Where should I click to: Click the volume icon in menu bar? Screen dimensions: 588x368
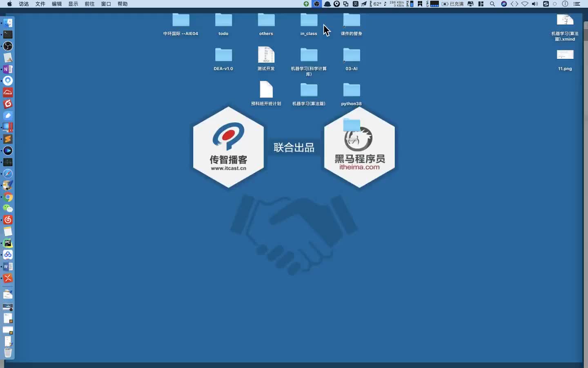(535, 4)
